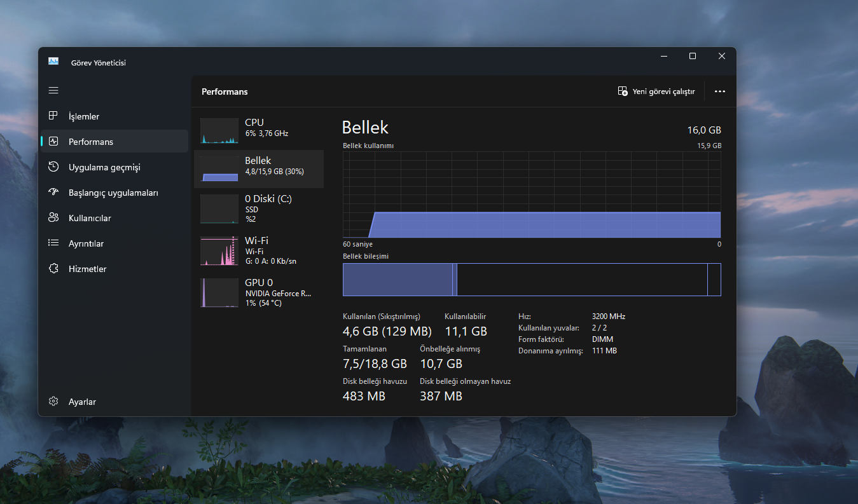The image size is (858, 504).
Task: Click the Bellek kullanımı usage graph
Action: click(x=532, y=194)
